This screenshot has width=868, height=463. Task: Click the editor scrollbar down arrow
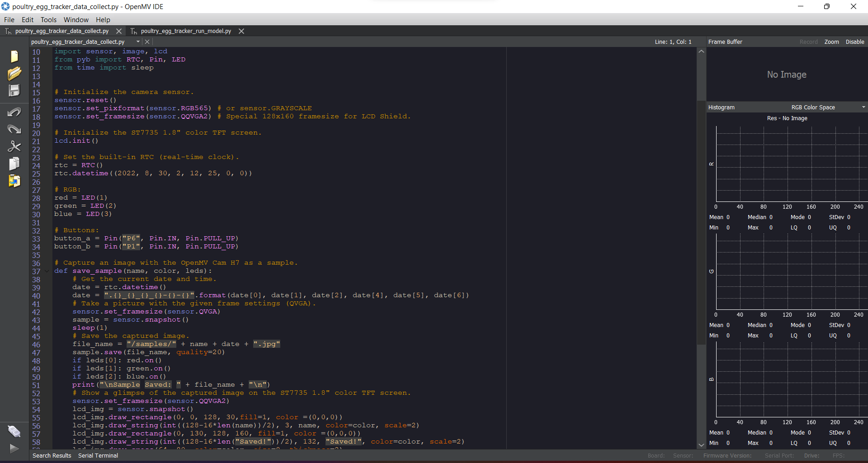pyautogui.click(x=701, y=444)
